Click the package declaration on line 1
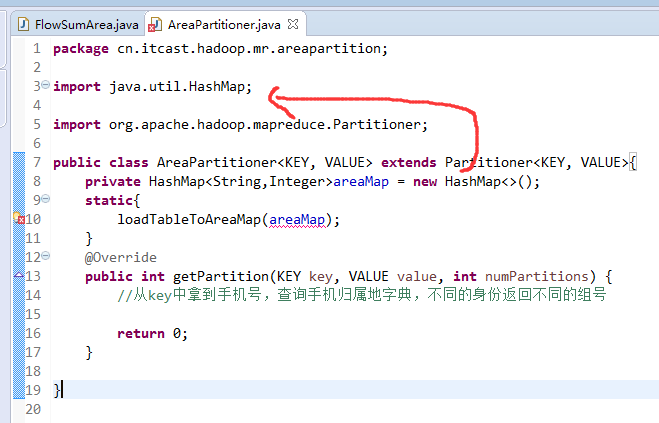This screenshot has width=659, height=423. [x=220, y=49]
